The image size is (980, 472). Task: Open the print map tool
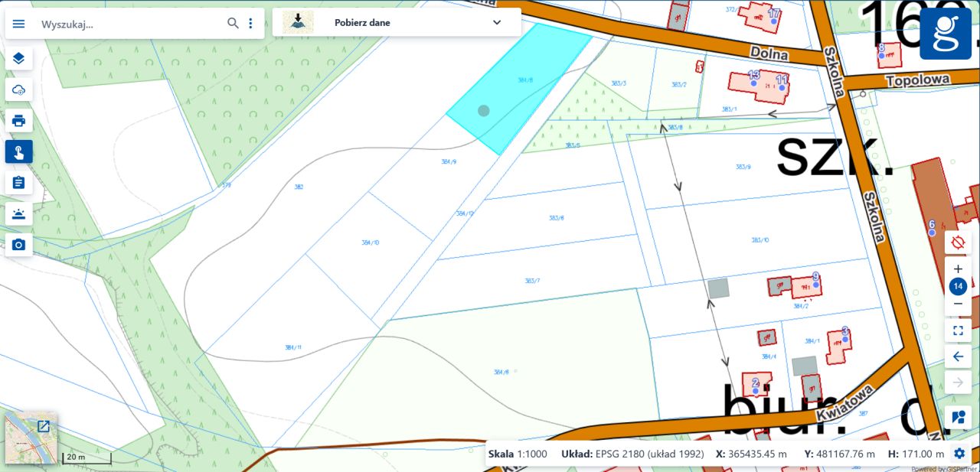(x=19, y=121)
